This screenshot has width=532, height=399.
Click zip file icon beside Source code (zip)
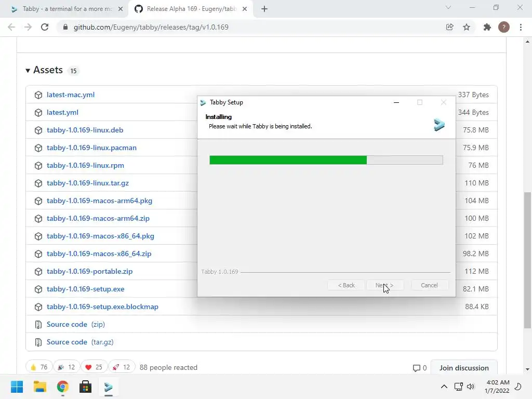pyautogui.click(x=38, y=325)
